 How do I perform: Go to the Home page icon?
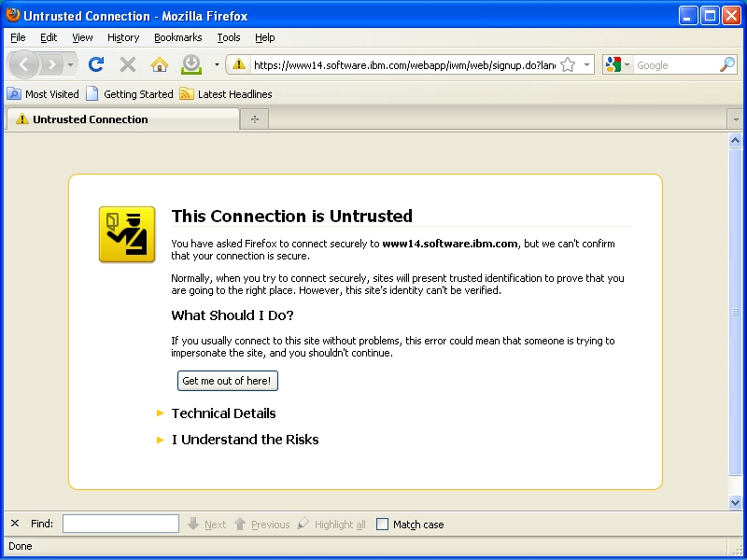tap(160, 64)
